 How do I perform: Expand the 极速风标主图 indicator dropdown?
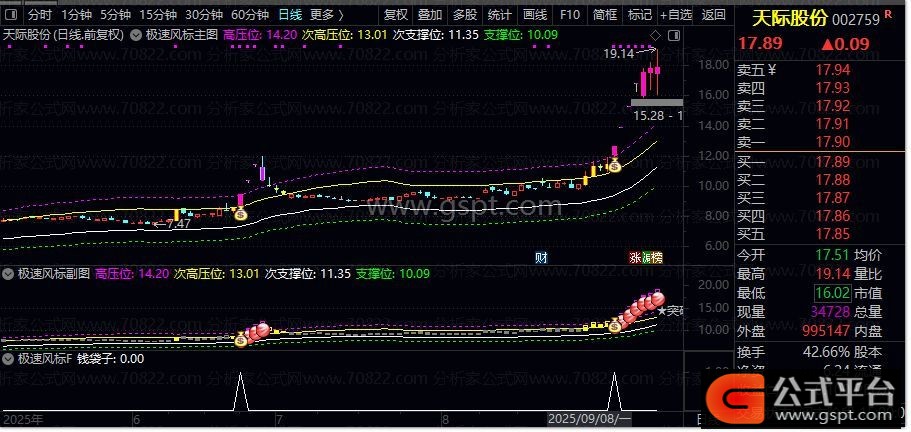[137, 34]
